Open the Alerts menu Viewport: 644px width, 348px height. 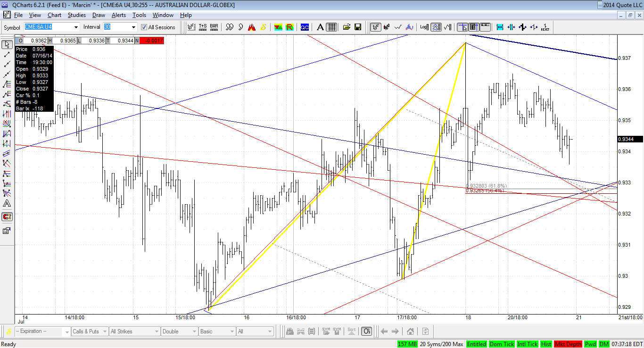click(x=119, y=15)
